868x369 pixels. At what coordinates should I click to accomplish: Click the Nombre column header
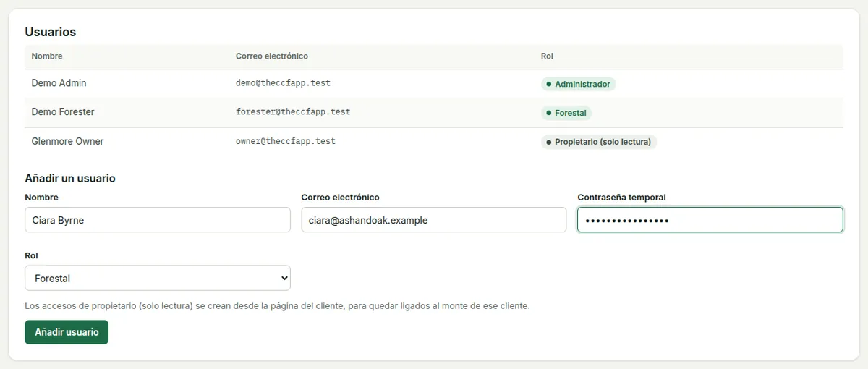tap(47, 56)
